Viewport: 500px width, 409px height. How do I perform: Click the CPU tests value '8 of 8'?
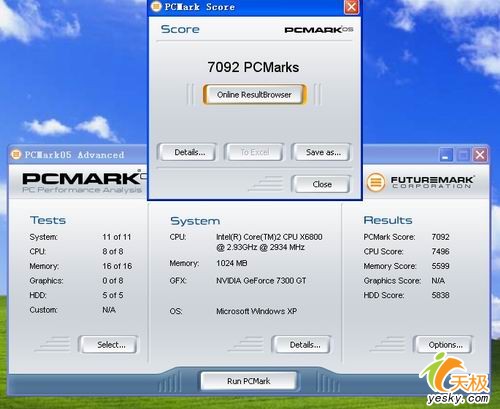[x=113, y=251]
